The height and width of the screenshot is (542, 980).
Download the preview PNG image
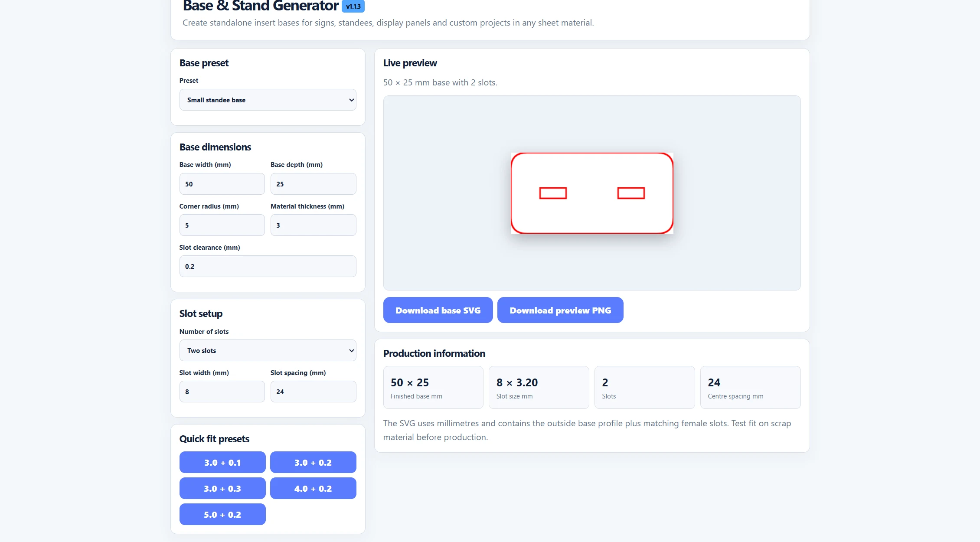click(x=560, y=310)
